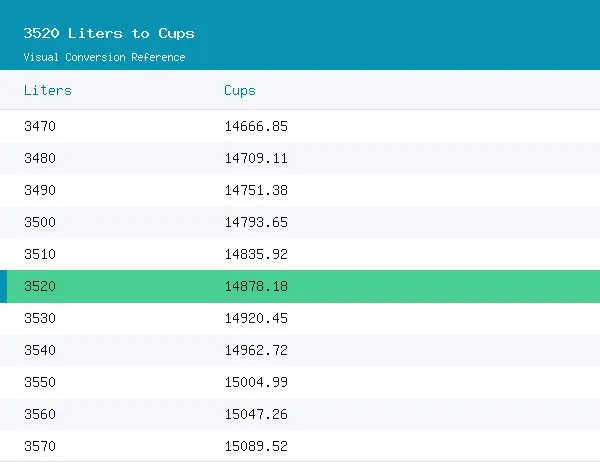Click the highlighted 3520 liters cell
The image size is (600, 466).
[x=40, y=286]
